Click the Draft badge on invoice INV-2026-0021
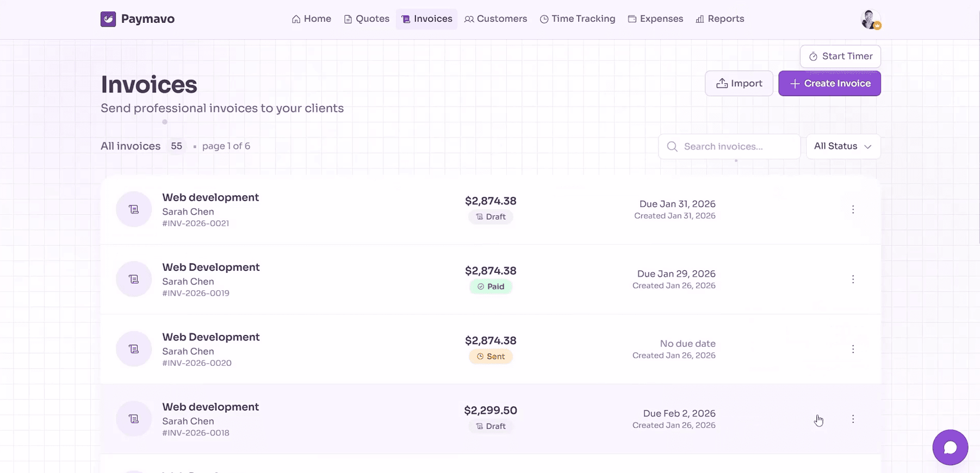This screenshot has width=980, height=473. point(491,217)
